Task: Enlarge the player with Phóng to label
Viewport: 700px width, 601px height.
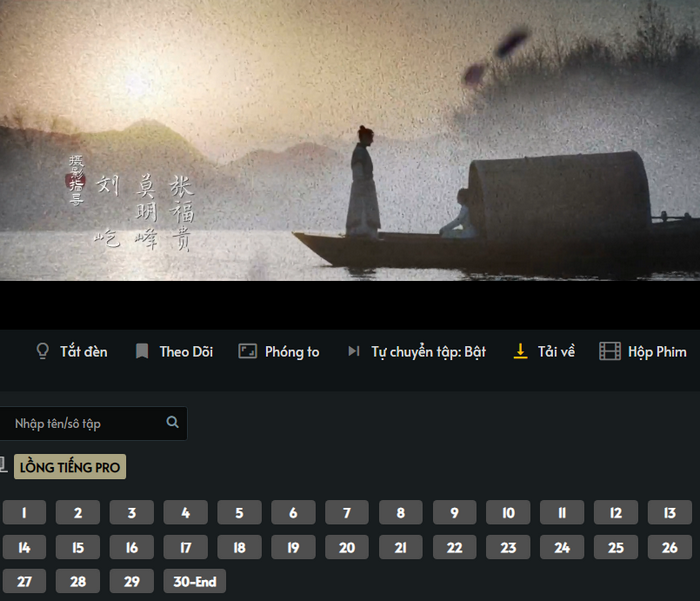Action: 292,352
